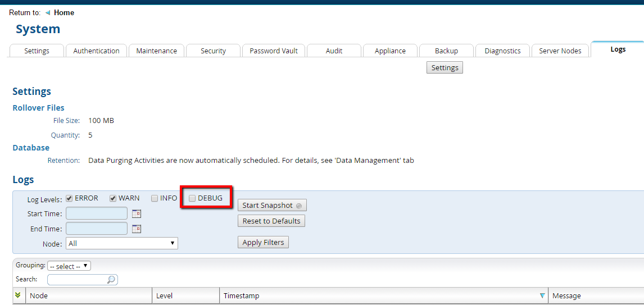Click the search magnifier icon

tap(111, 280)
